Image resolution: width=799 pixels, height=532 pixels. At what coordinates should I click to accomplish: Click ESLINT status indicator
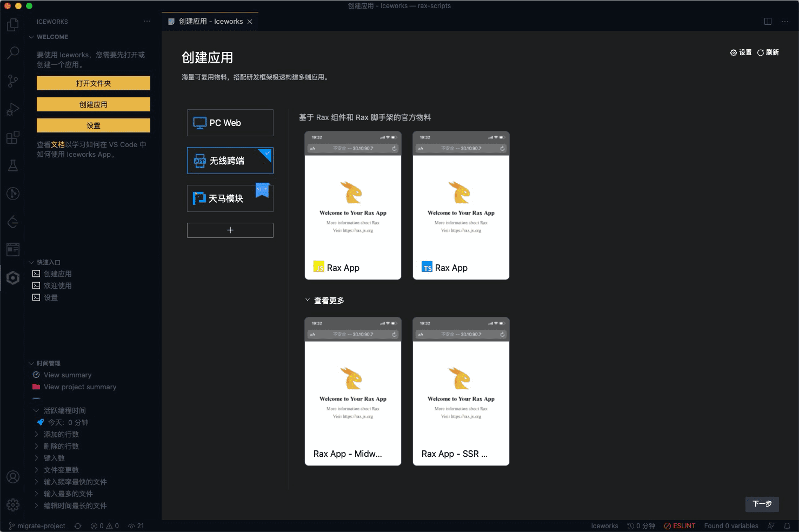(x=680, y=526)
